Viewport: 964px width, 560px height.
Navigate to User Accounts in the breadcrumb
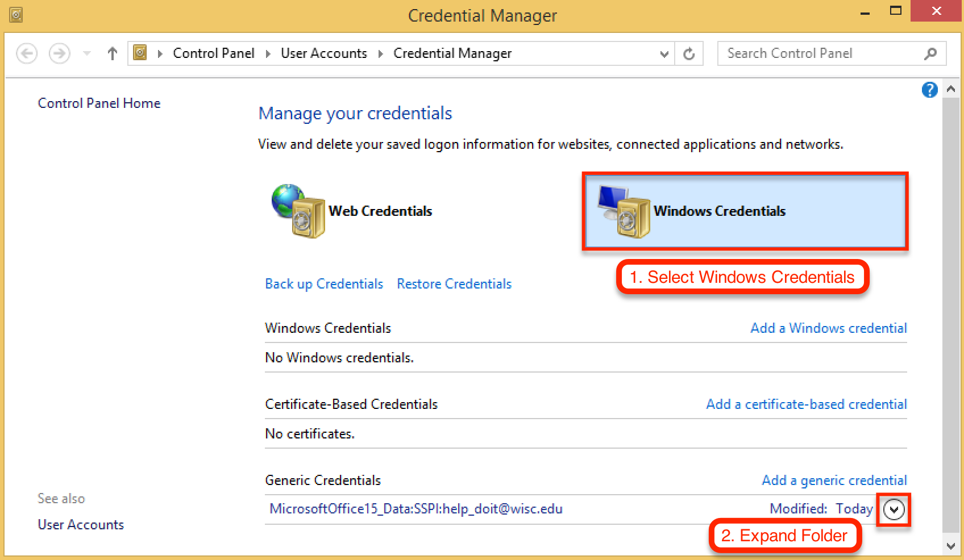[x=323, y=53]
